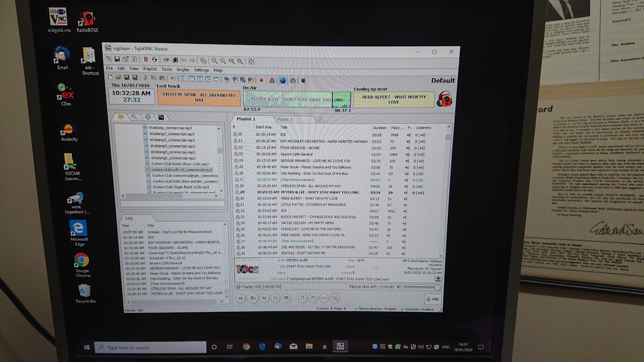Open the notification center on taskbar
The image size is (644, 362).
point(480,347)
